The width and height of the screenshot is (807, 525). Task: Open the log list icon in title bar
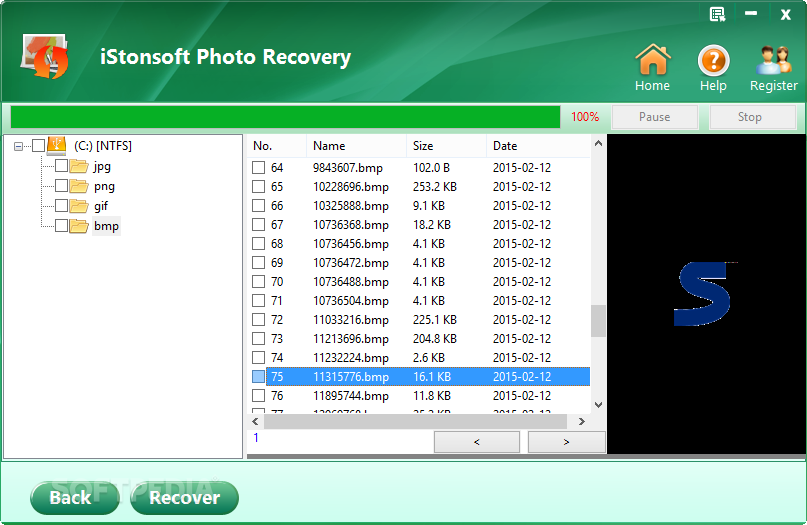[717, 14]
